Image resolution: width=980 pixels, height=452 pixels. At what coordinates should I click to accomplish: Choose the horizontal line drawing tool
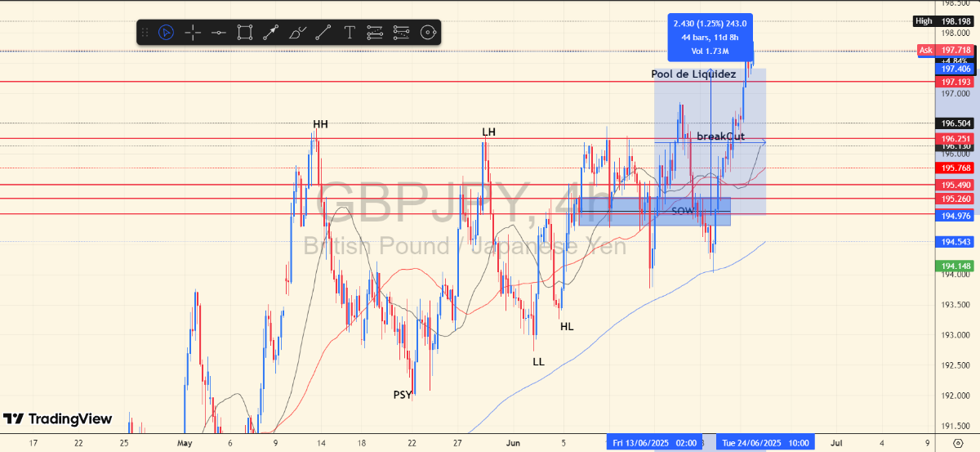click(x=219, y=33)
